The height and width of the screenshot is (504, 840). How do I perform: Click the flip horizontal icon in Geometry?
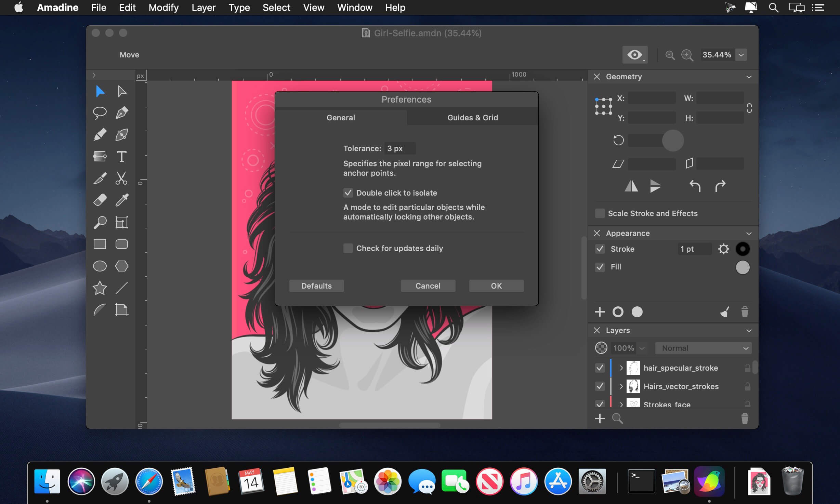[x=631, y=186]
